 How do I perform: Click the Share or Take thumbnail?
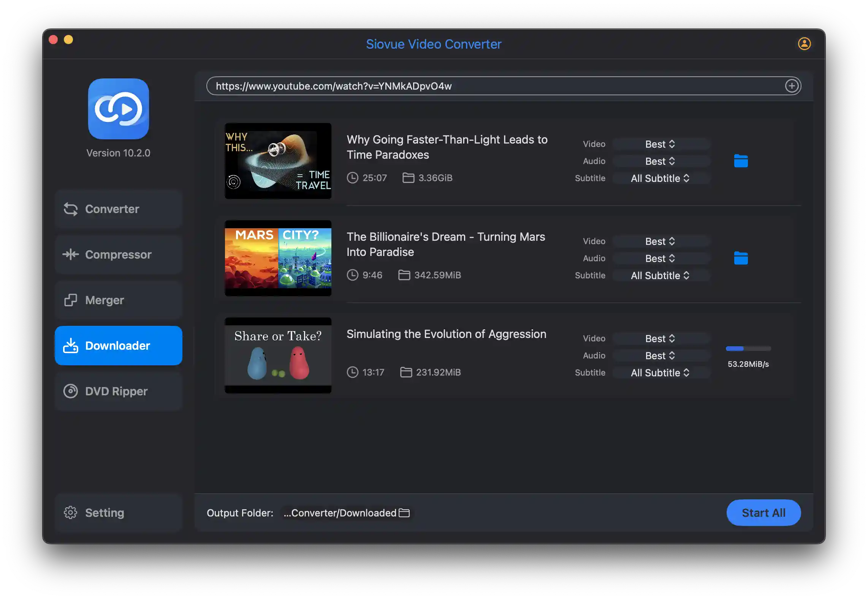(278, 355)
